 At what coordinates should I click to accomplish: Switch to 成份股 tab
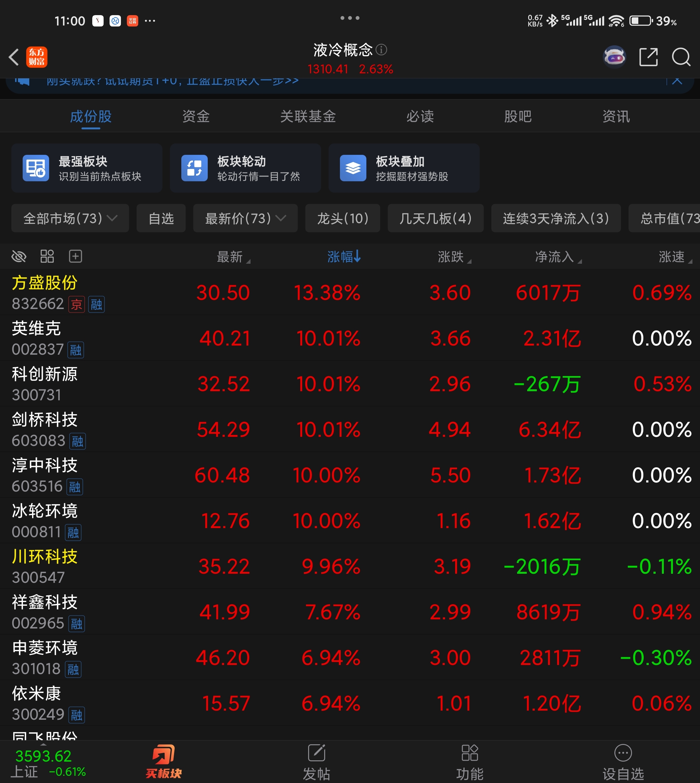tap(91, 116)
